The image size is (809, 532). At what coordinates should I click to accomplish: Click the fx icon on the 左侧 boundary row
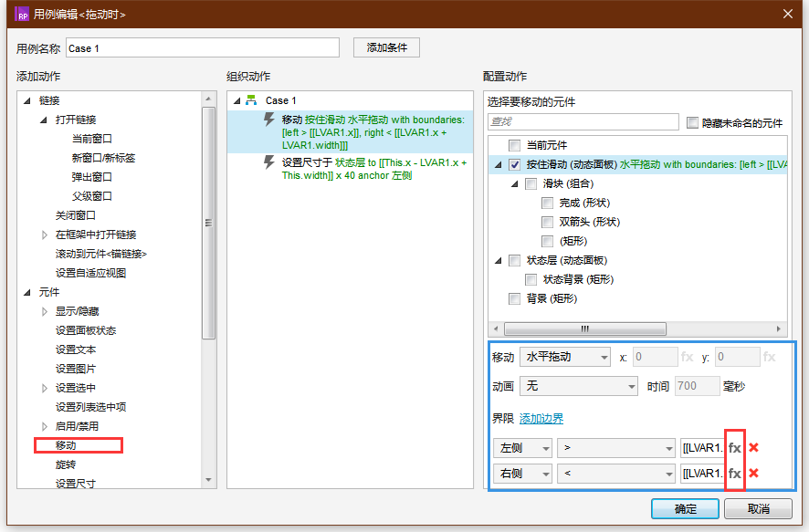[x=735, y=448]
